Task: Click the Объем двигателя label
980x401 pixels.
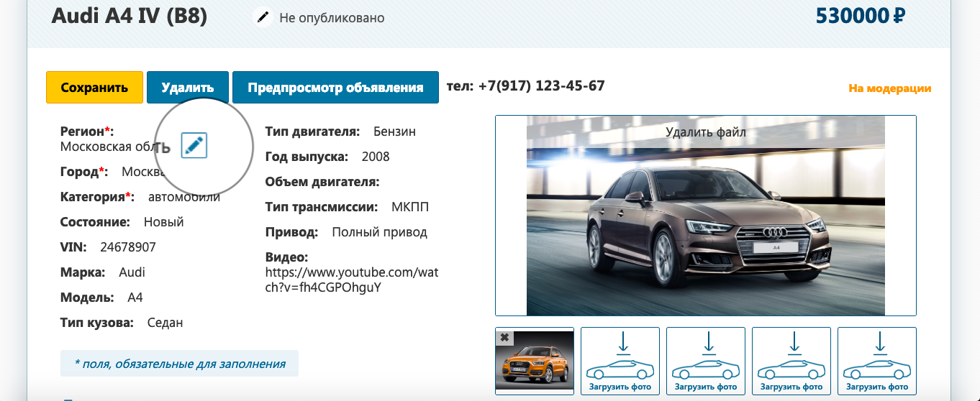Action: point(322,182)
